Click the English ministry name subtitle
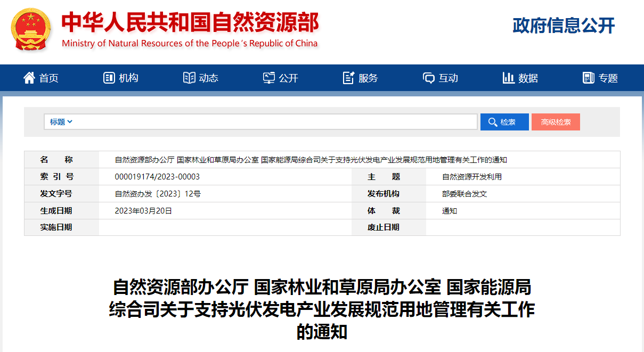The width and height of the screenshot is (644, 352). click(190, 44)
